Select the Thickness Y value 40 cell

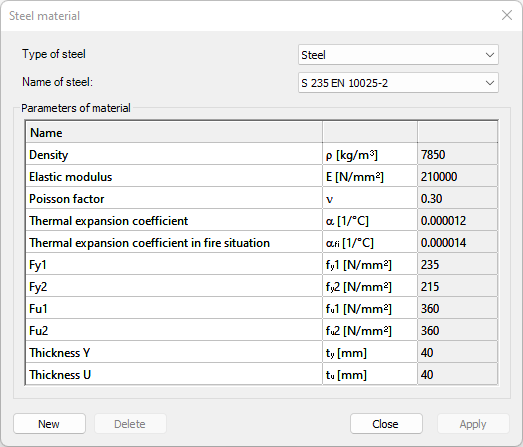tap(457, 353)
